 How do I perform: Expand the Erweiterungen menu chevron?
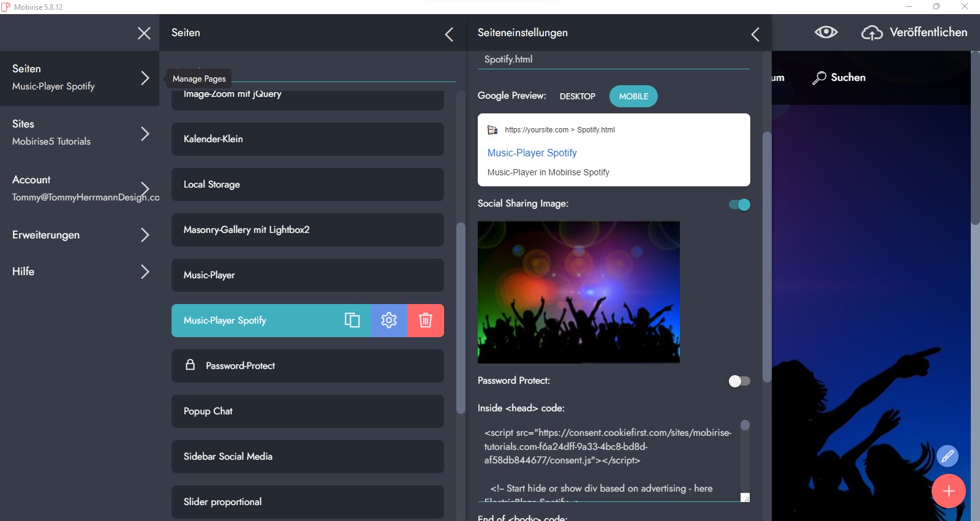click(x=145, y=235)
